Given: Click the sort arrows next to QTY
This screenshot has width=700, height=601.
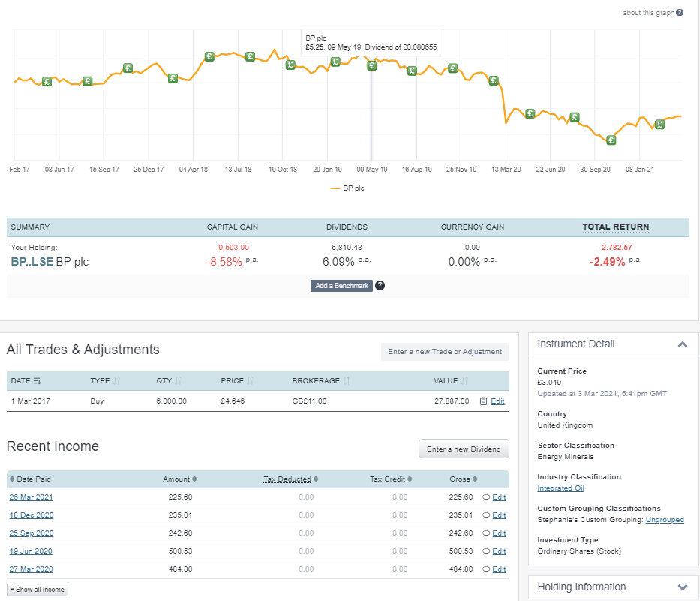Looking at the screenshot, I should click(179, 381).
